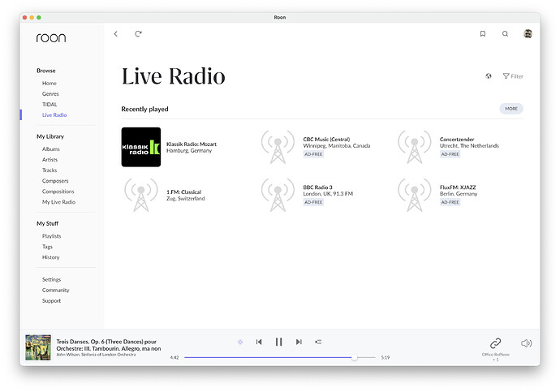This screenshot has height=392, width=560.
Task: Open zone picker Office RoPieee link icon
Action: tap(495, 343)
